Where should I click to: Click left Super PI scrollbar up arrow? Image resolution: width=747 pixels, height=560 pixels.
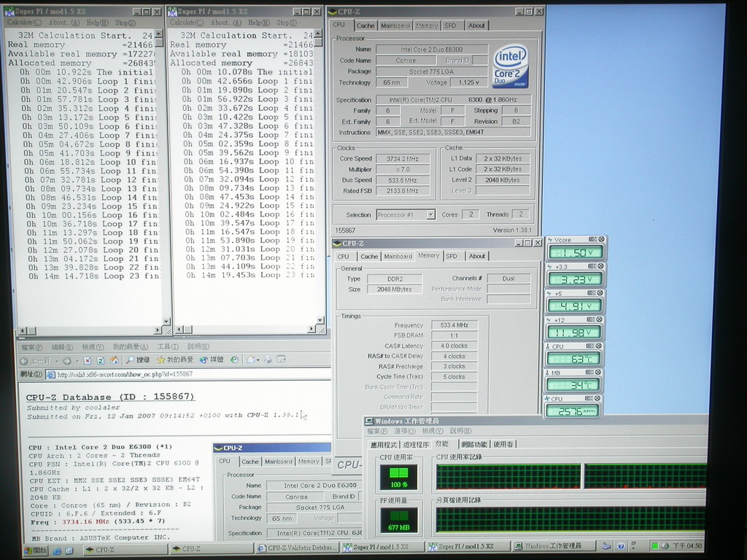158,34
